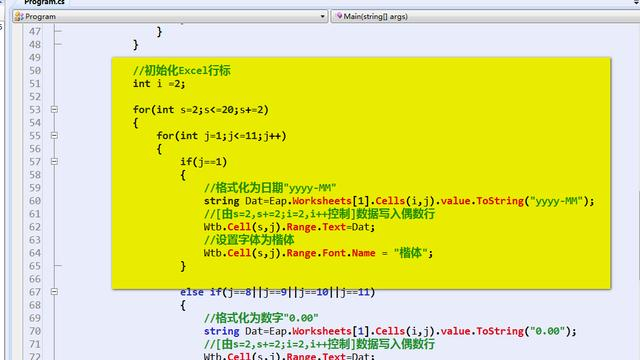Screen dimensions: 640x360
Task: Click the comment on line 61 about 偶数行
Action: coord(320,214)
